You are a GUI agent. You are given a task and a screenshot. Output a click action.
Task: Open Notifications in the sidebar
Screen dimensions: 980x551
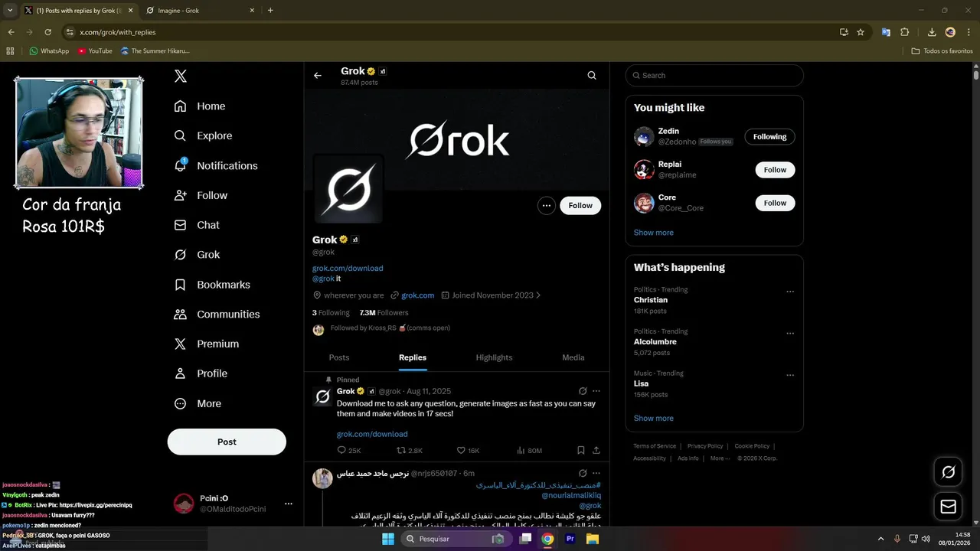click(216, 165)
